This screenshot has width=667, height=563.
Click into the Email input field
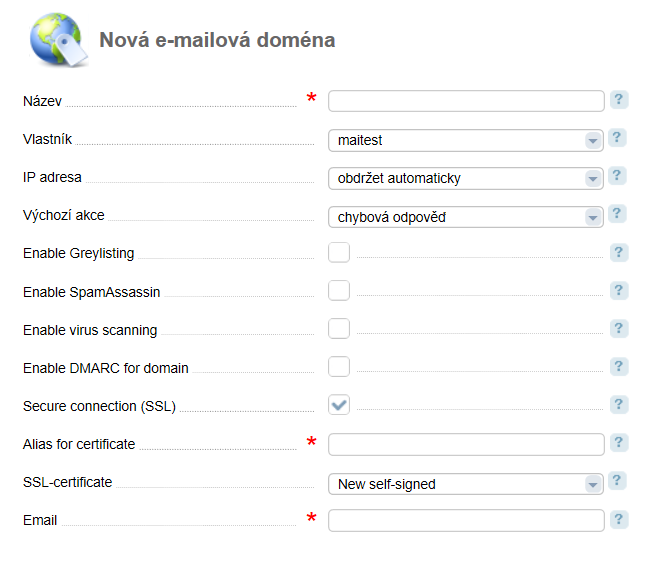pyautogui.click(x=466, y=520)
